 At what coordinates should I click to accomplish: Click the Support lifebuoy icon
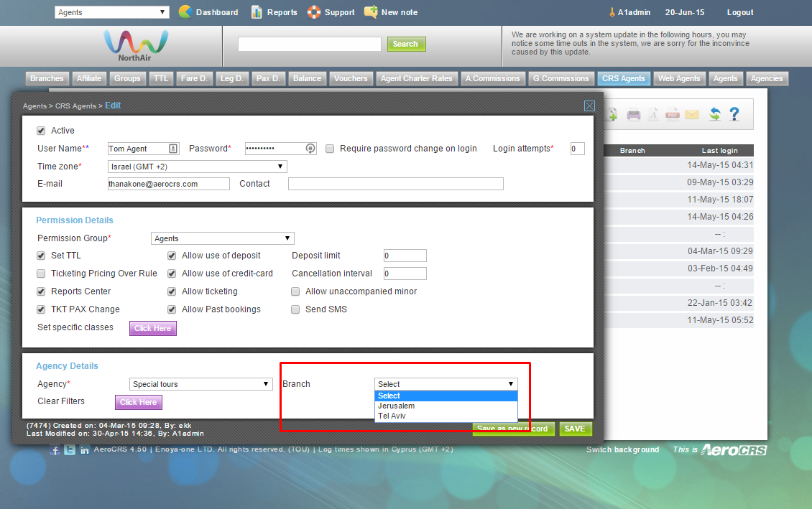pyautogui.click(x=314, y=12)
